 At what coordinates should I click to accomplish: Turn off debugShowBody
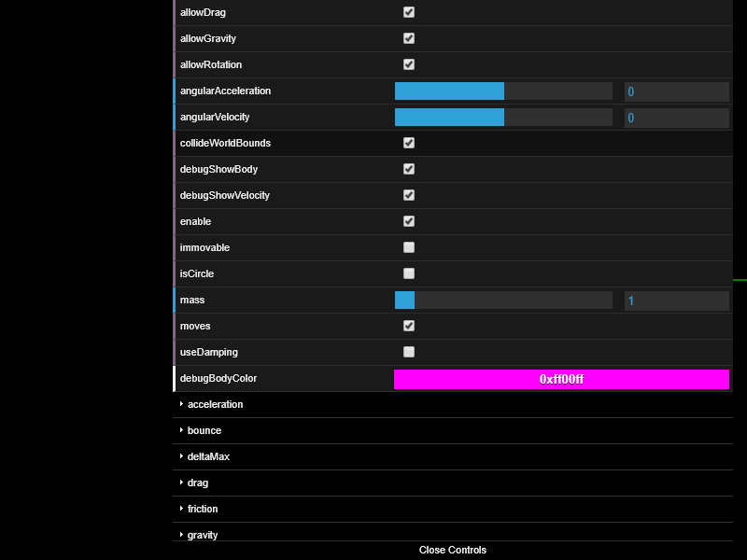pyautogui.click(x=408, y=169)
